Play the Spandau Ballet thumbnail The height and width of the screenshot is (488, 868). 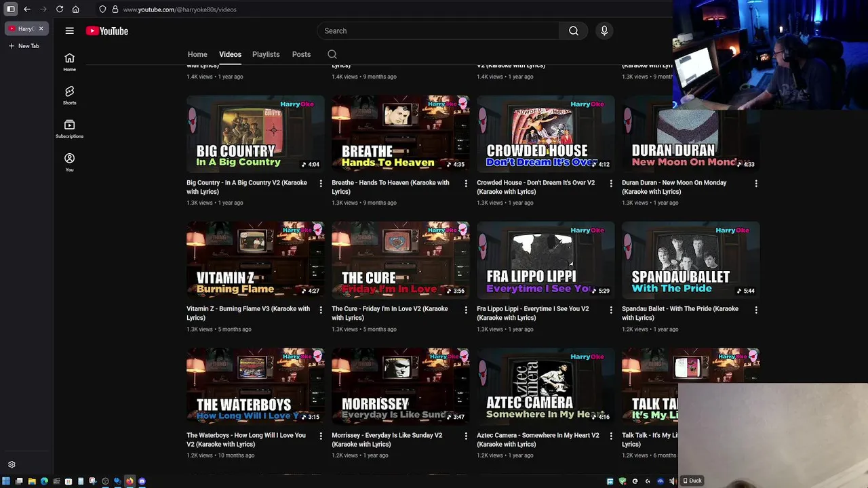click(691, 260)
